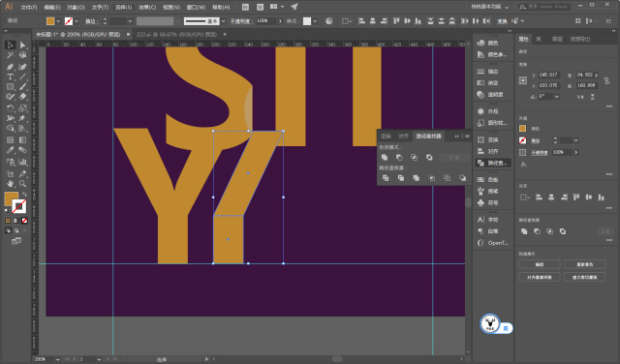Viewport: 620px width, 364px height.
Task: Click the X coordinate input field
Action: (549, 75)
